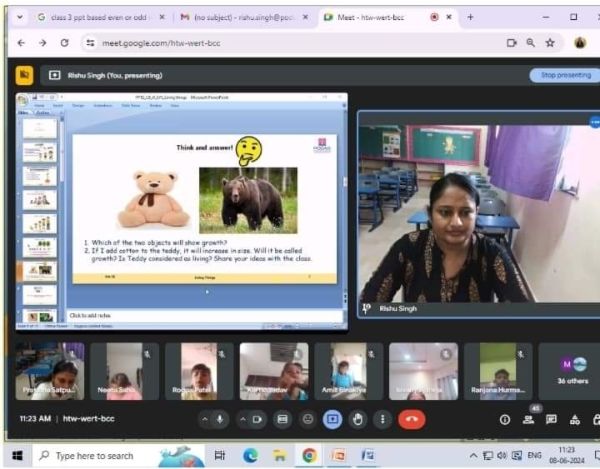The image size is (600, 469).
Task: Click the present screen icon
Action: 333,419
